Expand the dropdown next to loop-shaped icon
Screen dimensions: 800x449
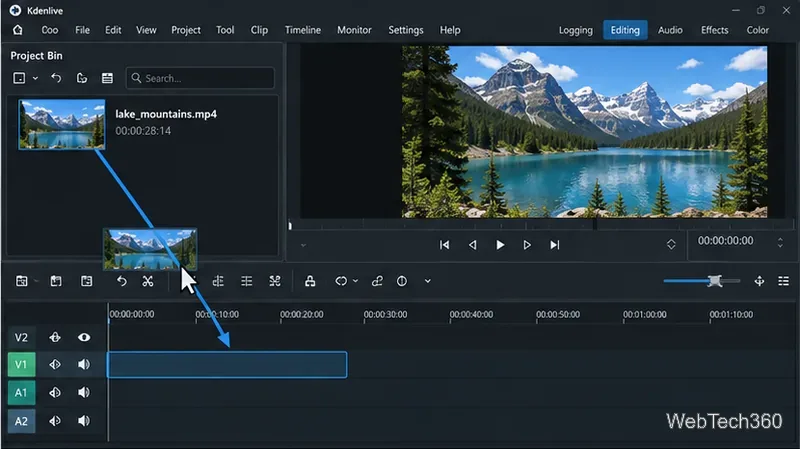pyautogui.click(x=356, y=281)
